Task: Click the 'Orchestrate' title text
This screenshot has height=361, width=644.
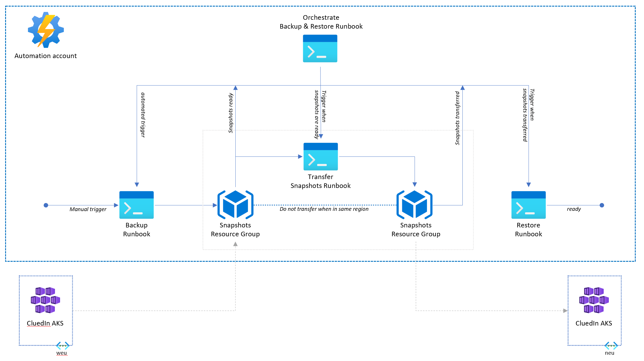Action: (x=321, y=17)
